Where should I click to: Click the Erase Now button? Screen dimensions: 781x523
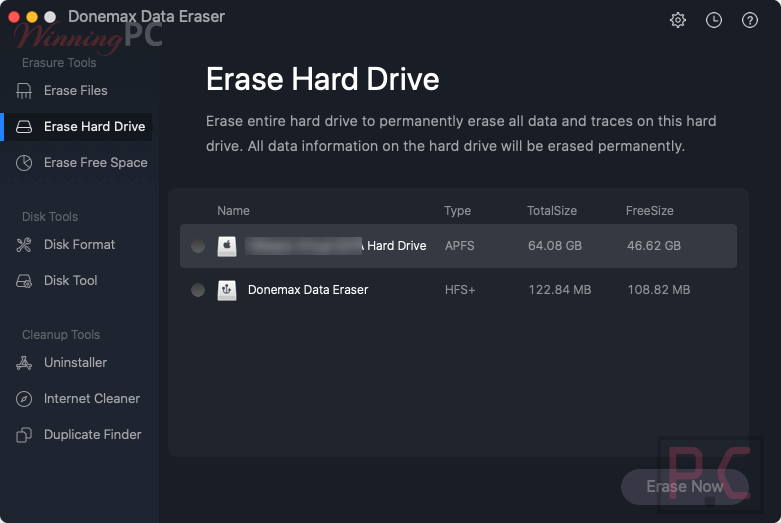(x=685, y=487)
